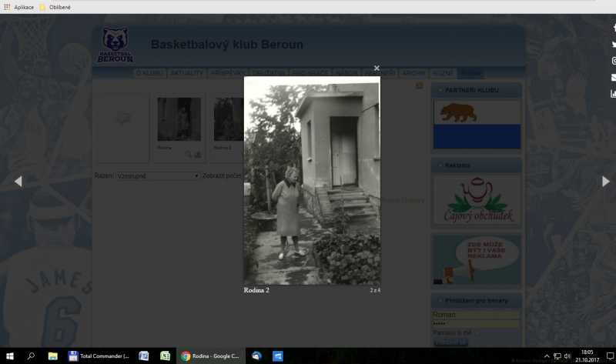Click the 'Basketbalový klub Beroun' title

pos(227,45)
